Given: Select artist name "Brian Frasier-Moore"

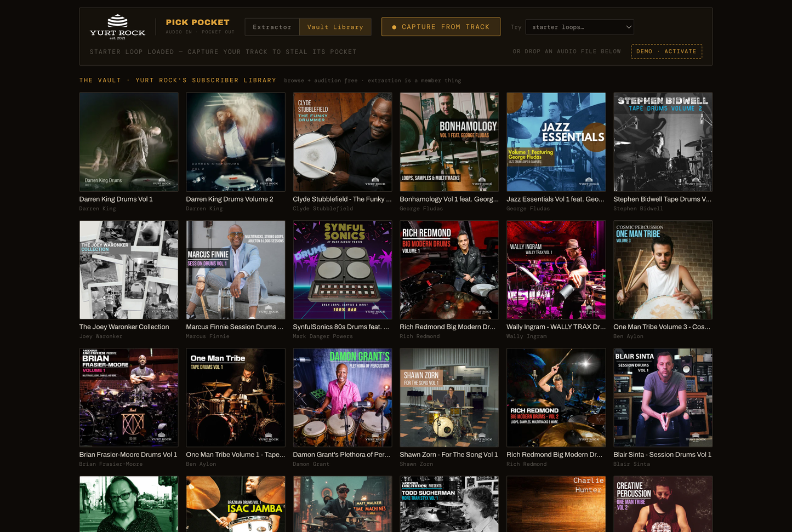Looking at the screenshot, I should coord(111,464).
